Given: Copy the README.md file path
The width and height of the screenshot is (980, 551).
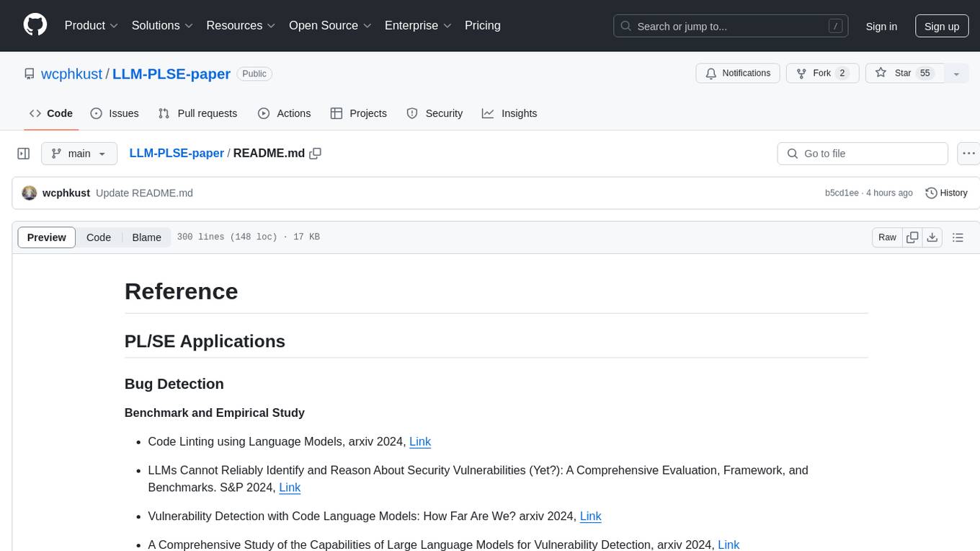Looking at the screenshot, I should point(315,154).
